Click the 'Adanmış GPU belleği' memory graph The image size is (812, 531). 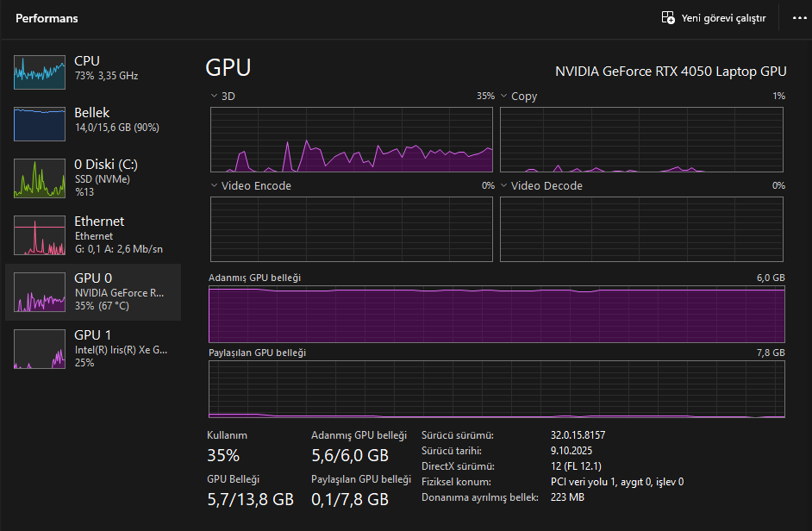coord(497,315)
